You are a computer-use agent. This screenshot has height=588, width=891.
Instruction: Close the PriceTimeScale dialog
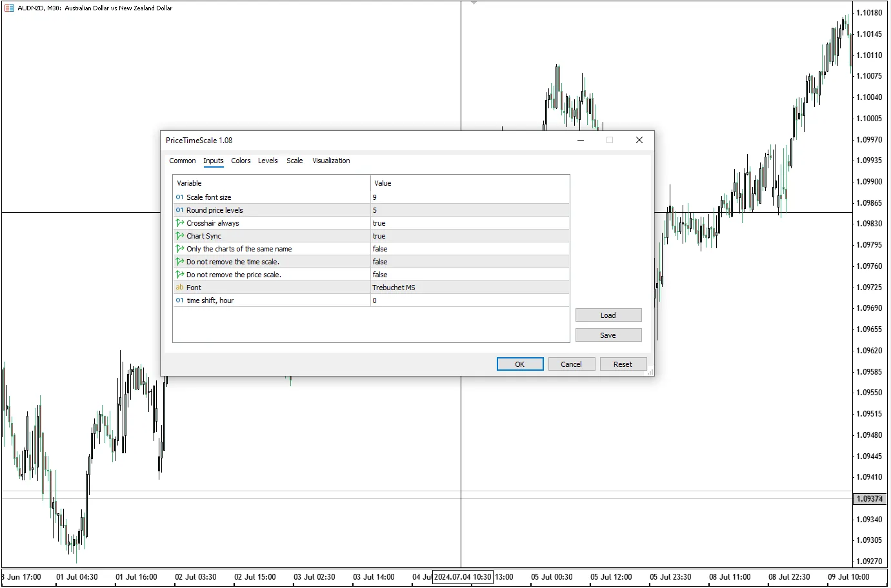(639, 140)
